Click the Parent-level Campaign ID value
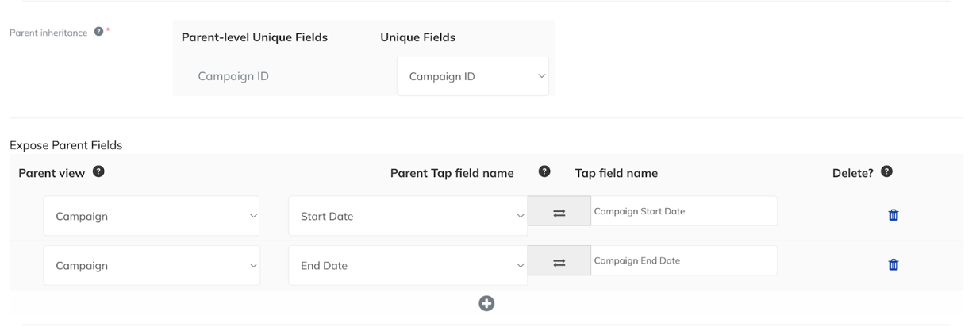 (x=233, y=76)
